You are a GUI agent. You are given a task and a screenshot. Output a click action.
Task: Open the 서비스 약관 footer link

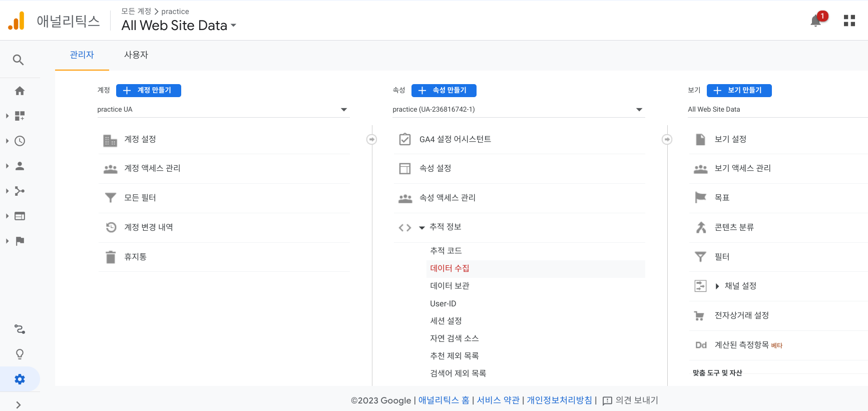tap(498, 400)
